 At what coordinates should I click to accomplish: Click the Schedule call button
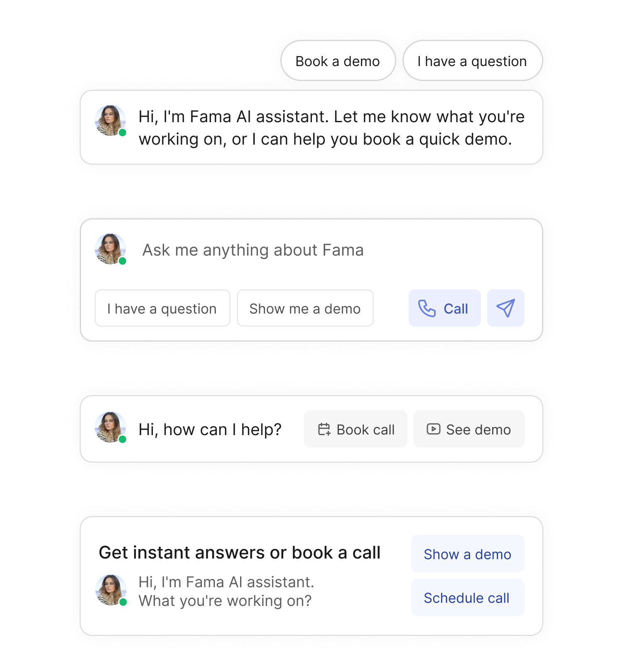468,597
